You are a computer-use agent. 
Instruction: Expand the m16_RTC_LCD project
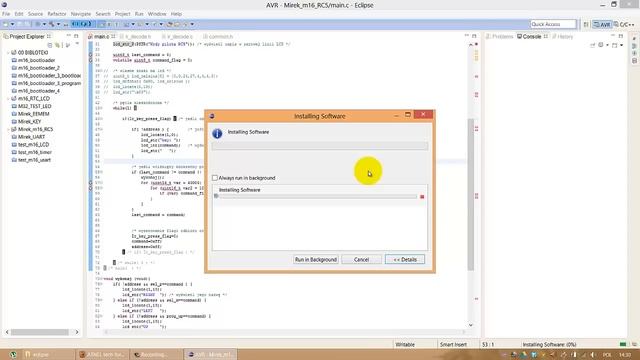point(8,99)
